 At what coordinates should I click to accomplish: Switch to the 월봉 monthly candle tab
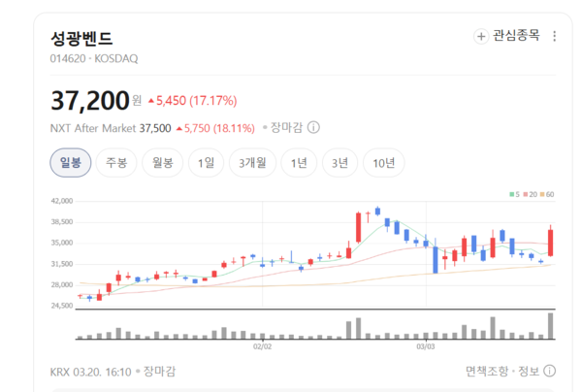coord(162,163)
